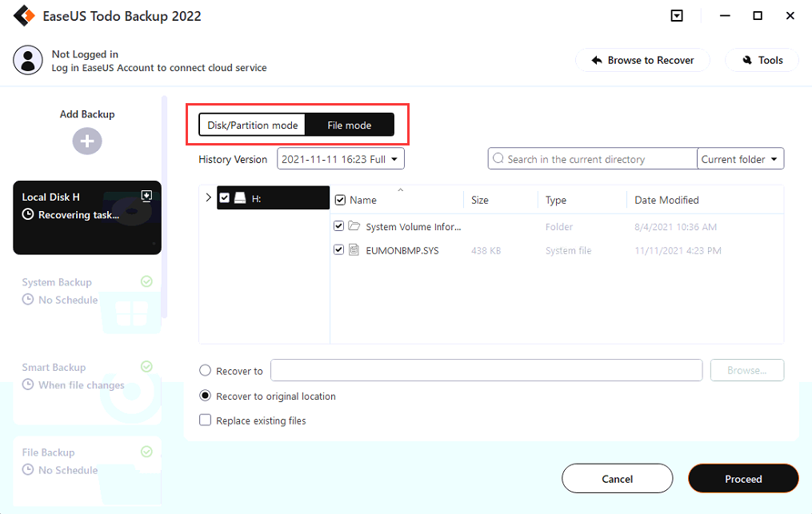Click the EaseUS logo in title bar

[x=24, y=16]
